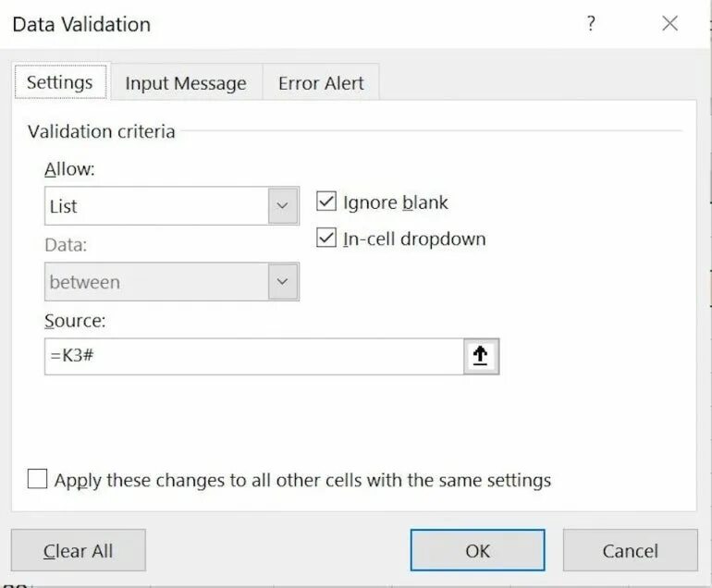Confirm with the OK button
Screen dimensions: 712x588
pyautogui.click(x=477, y=551)
